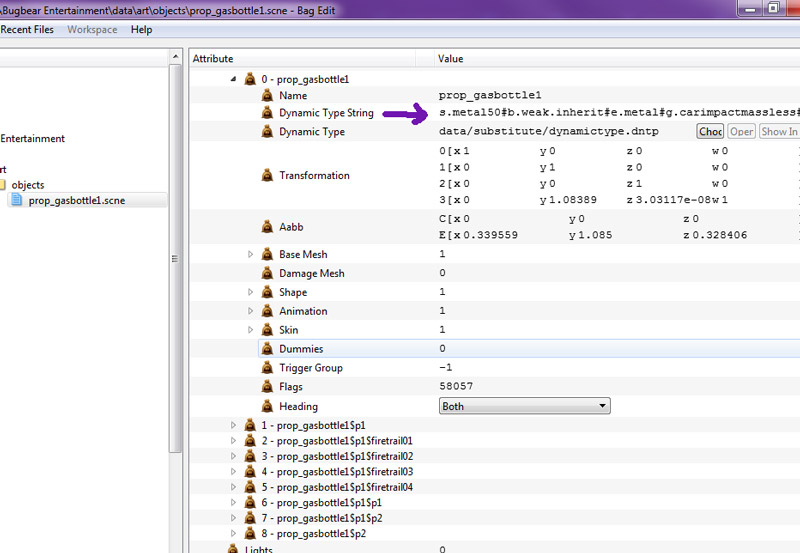
Task: Click the bag icon next to Dummies
Action: [267, 349]
